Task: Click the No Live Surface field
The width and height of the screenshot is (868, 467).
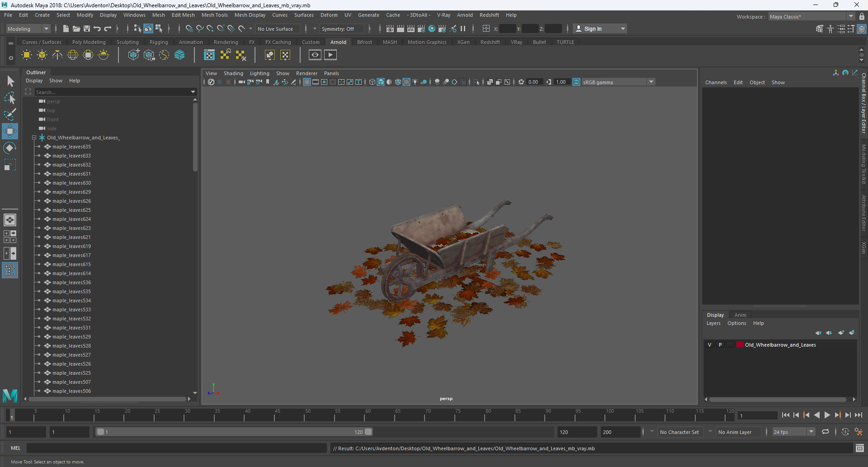Action: click(278, 29)
